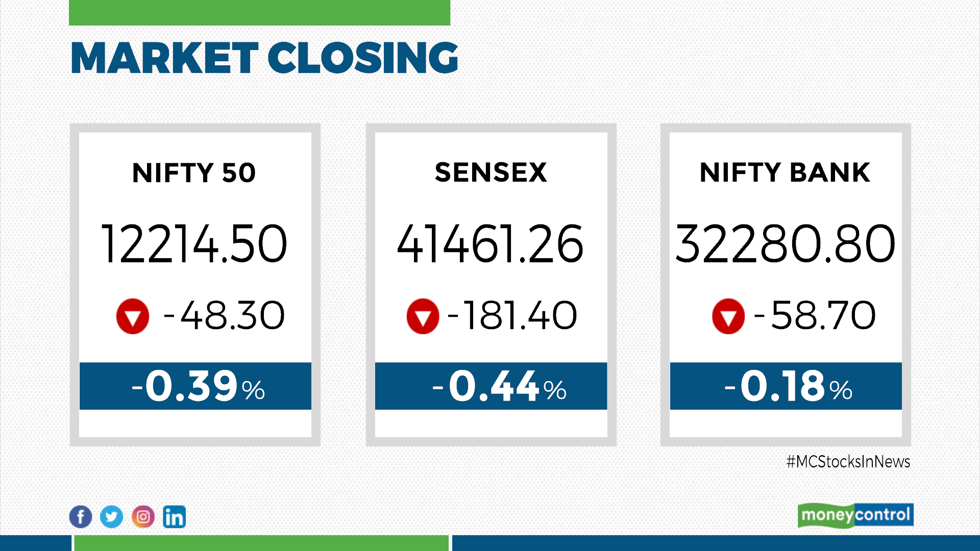980x551 pixels.
Task: Click the LinkedIn icon
Action: coord(174,517)
